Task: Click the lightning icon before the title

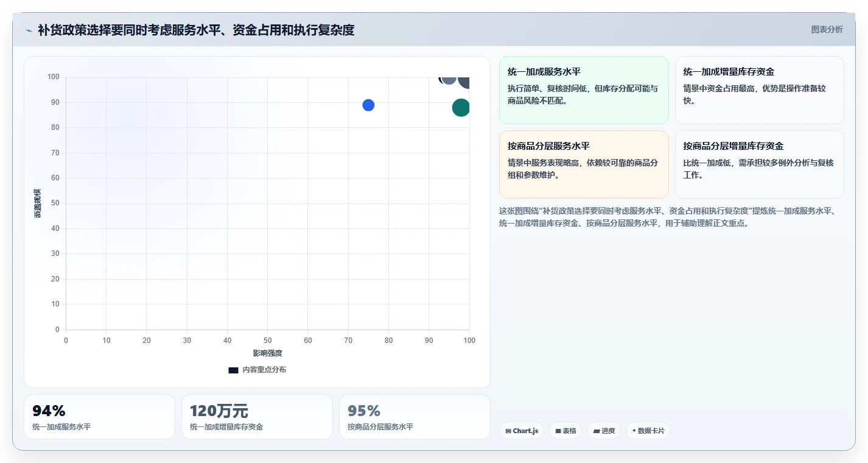Action: (29, 30)
